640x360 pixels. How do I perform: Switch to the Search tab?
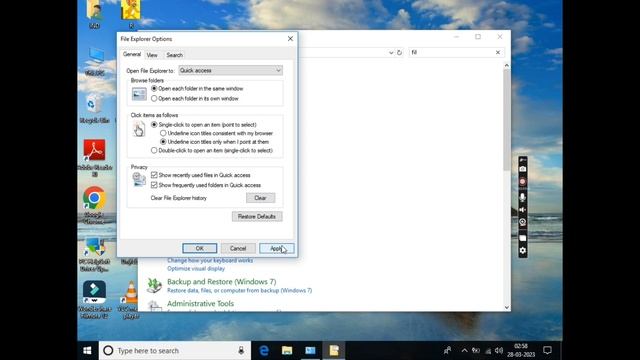coord(174,55)
